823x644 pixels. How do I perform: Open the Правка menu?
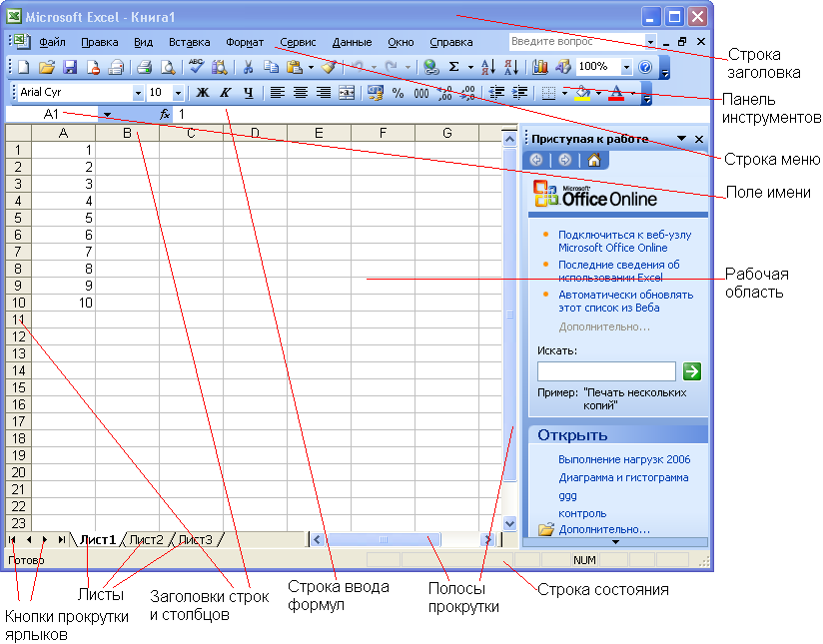(99, 42)
